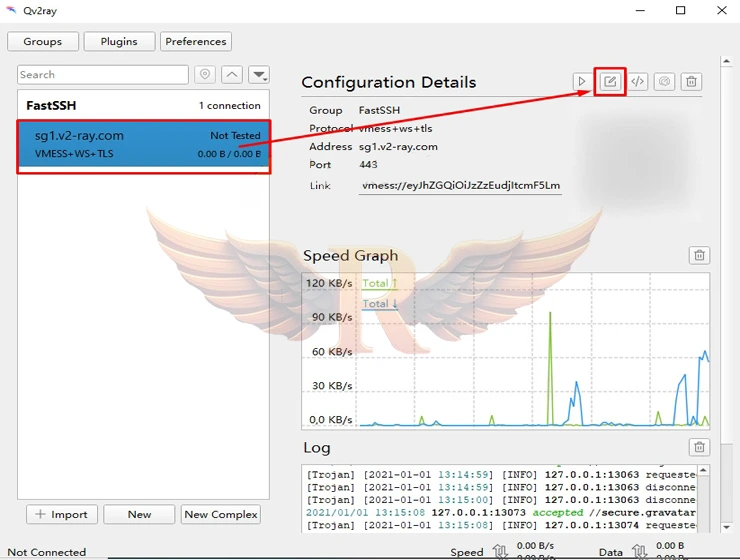This screenshot has width=740, height=560.
Task: Expand the FastSSH group header
Action: tap(143, 105)
